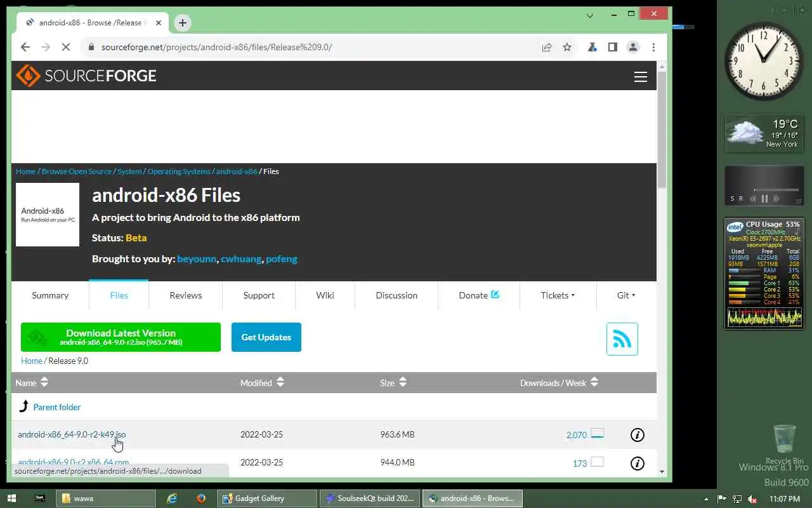Skip to next track in media gadget
Screen dimensions: 812x508
click(x=776, y=199)
